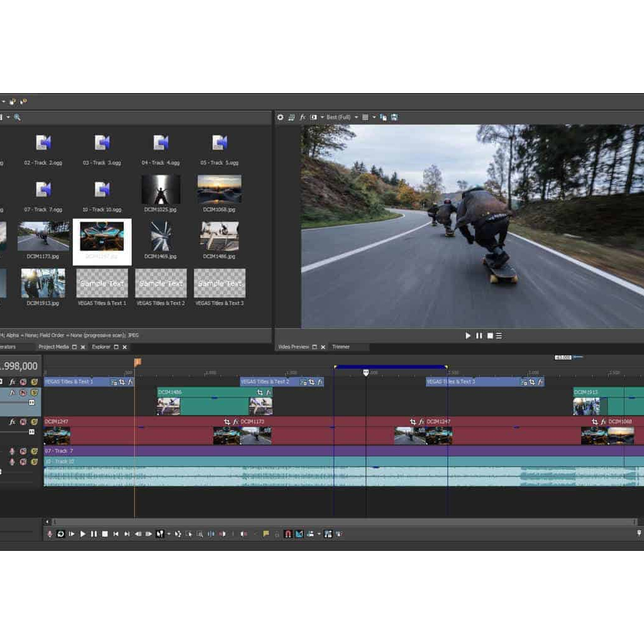The height and width of the screenshot is (644, 644).
Task: Switch to the Explorer tab
Action: coord(101,347)
